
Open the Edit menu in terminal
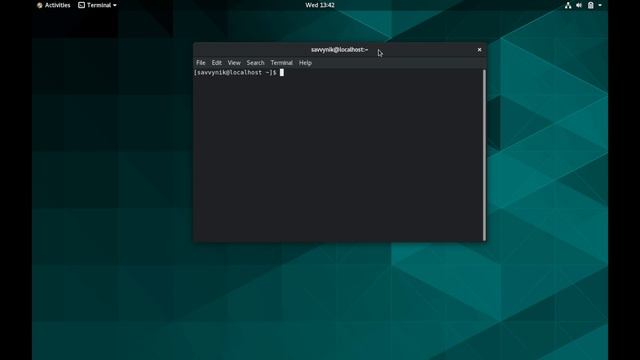(x=217, y=63)
